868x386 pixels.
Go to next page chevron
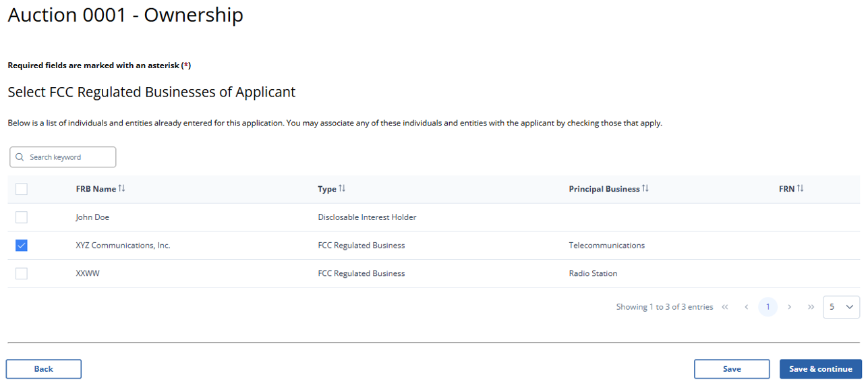point(789,307)
